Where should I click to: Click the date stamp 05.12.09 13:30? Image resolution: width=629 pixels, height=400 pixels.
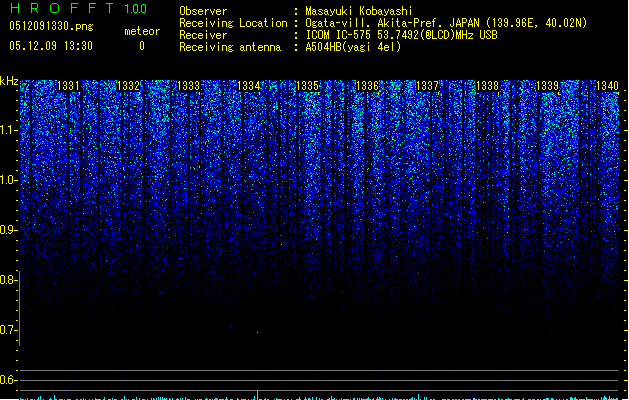coord(51,46)
